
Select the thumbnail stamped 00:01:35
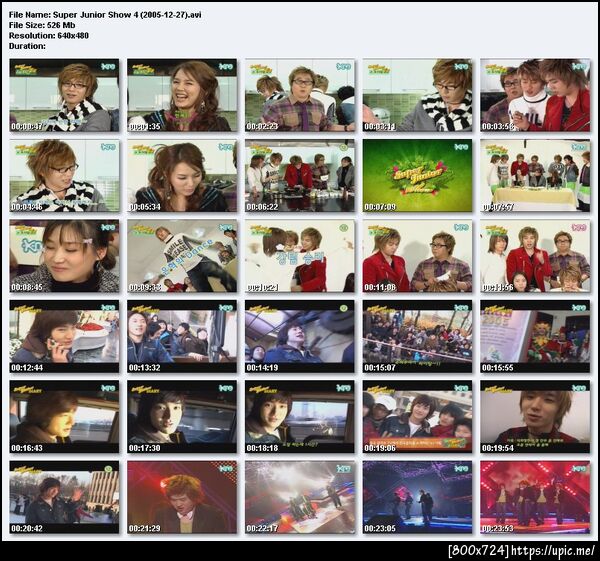182,95
